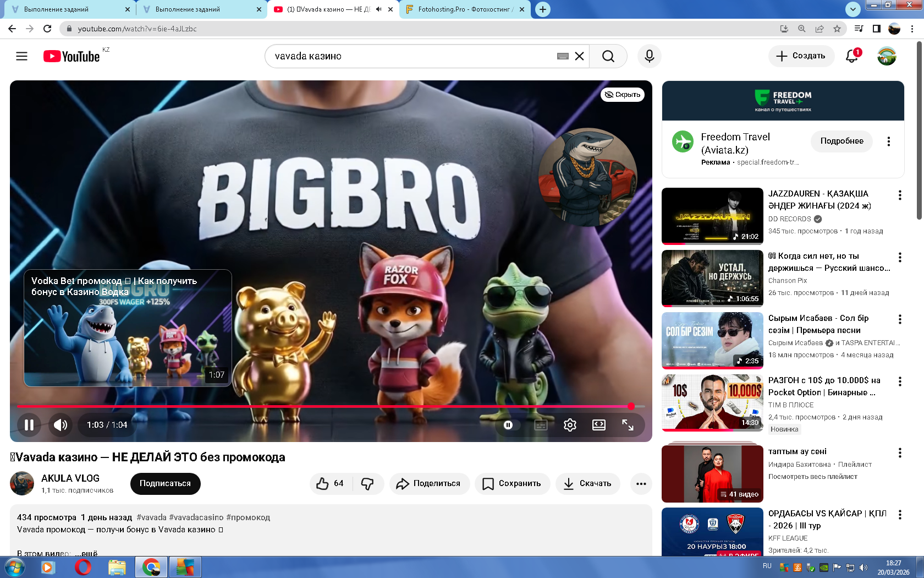Image resolution: width=924 pixels, height=578 pixels.
Task: Pause the video playback
Action: point(29,425)
